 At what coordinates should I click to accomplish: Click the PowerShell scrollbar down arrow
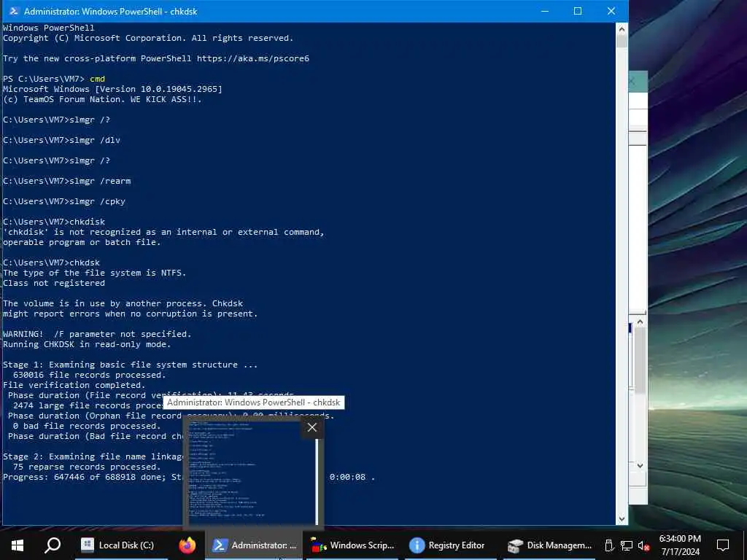[622, 519]
